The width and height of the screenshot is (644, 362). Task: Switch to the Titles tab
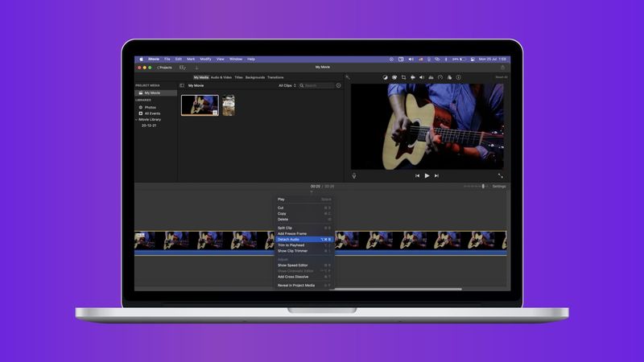click(x=238, y=77)
